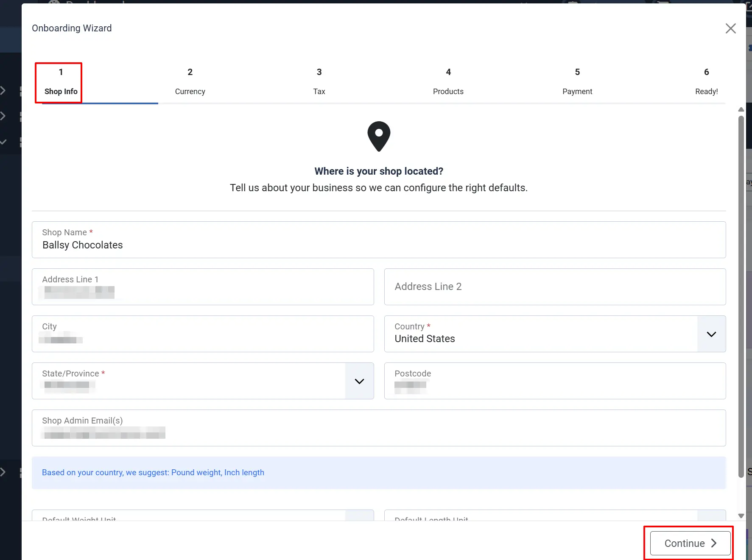Viewport: 752px width, 560px height.
Task: Click into Address Line 2 field
Action: (x=555, y=287)
